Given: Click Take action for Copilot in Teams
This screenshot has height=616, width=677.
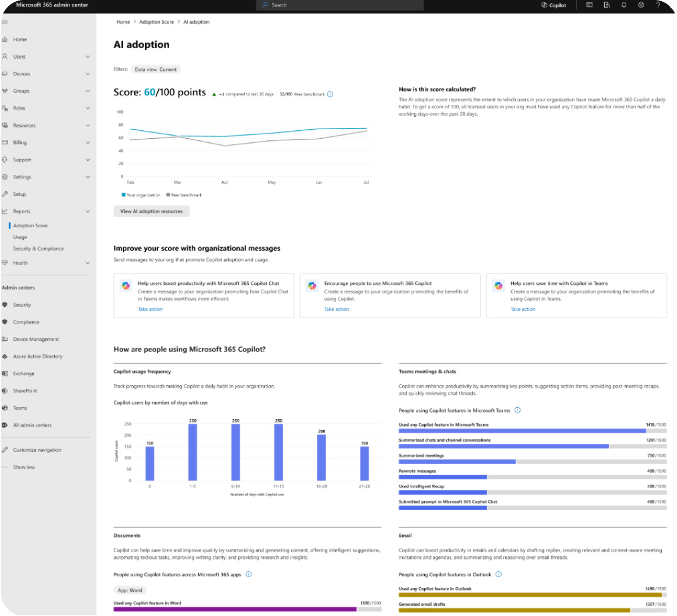Looking at the screenshot, I should coord(523,309).
